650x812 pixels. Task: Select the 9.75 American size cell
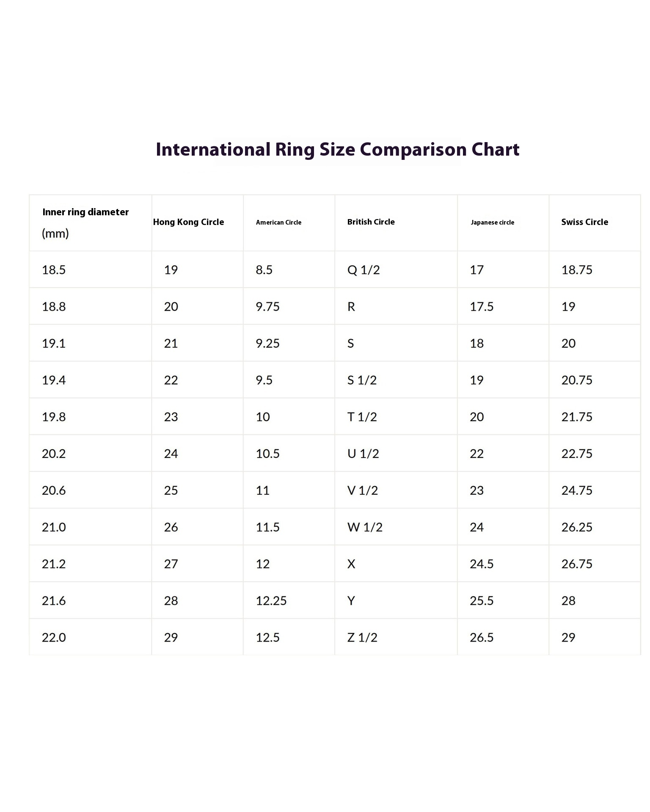(x=289, y=306)
